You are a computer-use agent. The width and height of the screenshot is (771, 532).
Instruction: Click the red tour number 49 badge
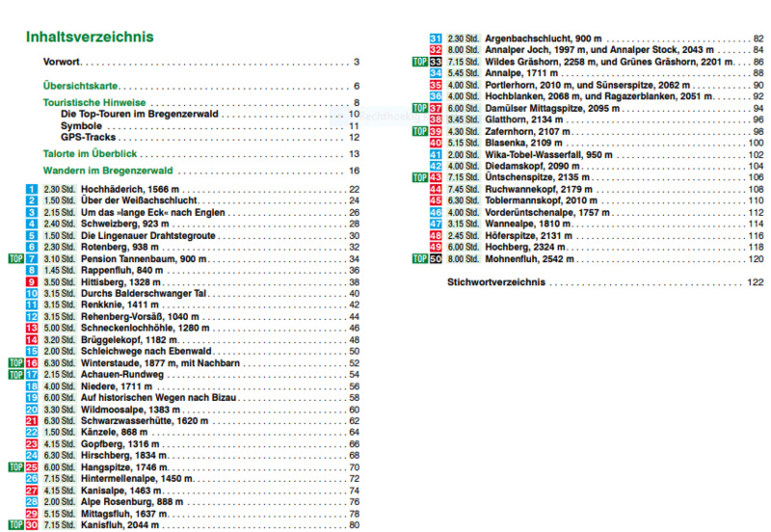pyautogui.click(x=436, y=247)
